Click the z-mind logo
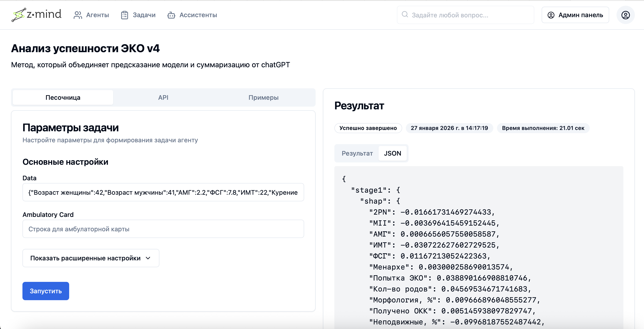 pos(36,14)
